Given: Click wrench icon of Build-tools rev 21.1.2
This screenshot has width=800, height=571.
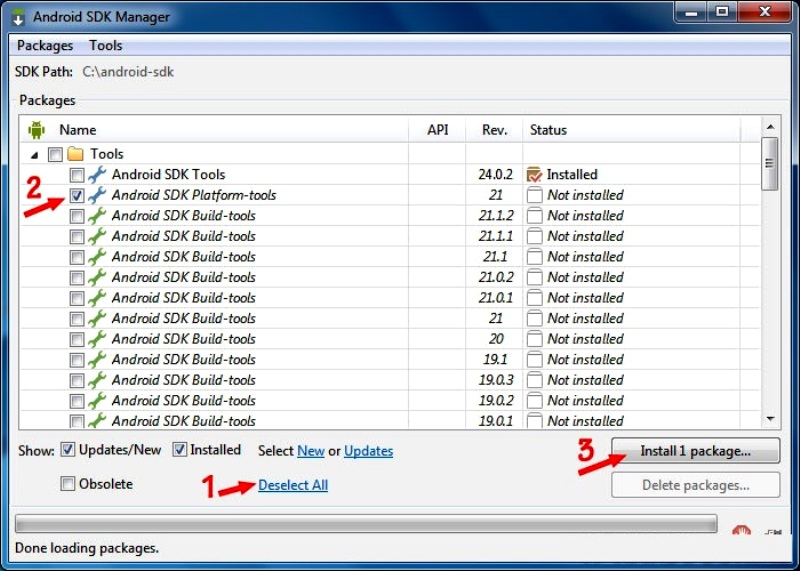Looking at the screenshot, I should [97, 215].
